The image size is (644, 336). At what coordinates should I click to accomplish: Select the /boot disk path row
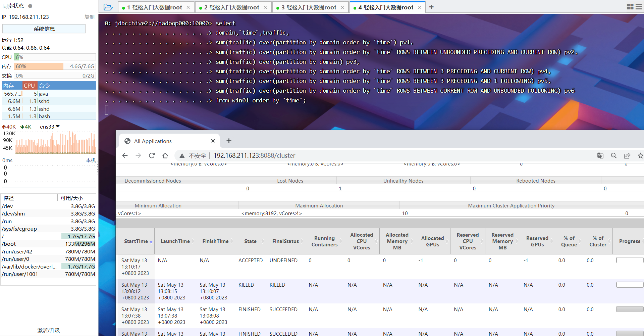[x=49, y=244]
